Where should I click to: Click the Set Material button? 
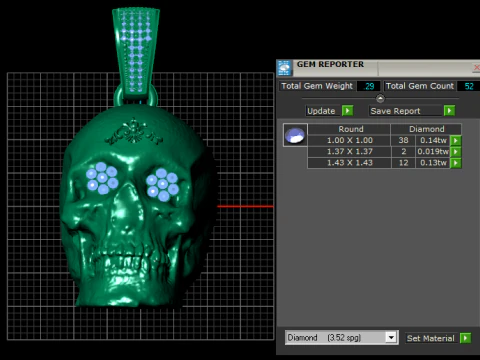pos(431,338)
